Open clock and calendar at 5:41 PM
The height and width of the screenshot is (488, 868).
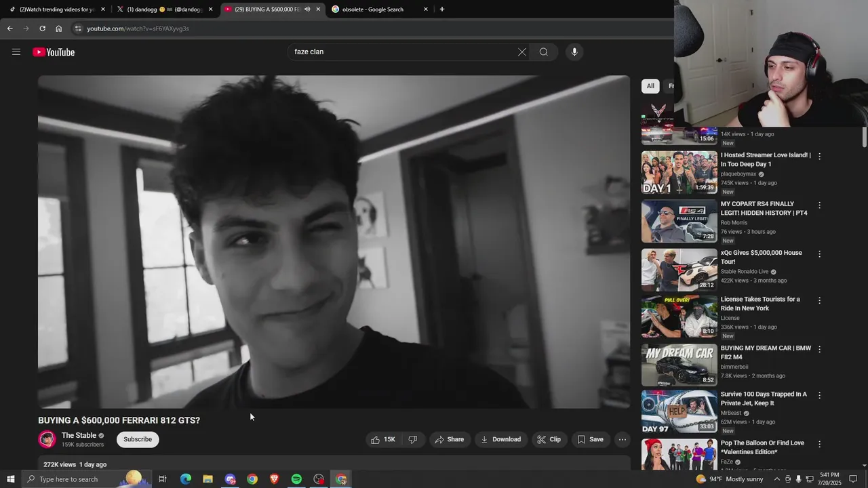pos(829,479)
